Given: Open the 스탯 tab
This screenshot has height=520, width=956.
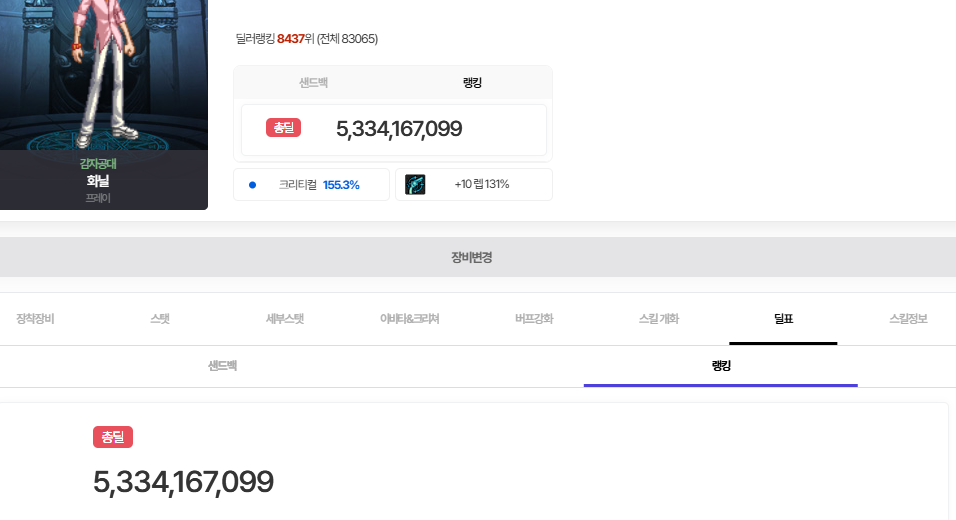Looking at the screenshot, I should pyautogui.click(x=160, y=319).
